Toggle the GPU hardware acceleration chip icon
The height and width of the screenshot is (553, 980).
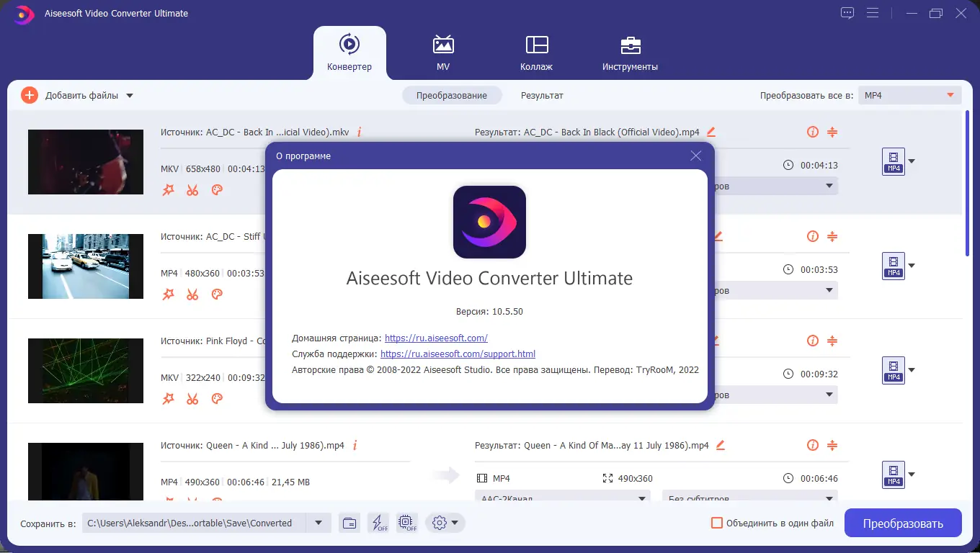(406, 523)
